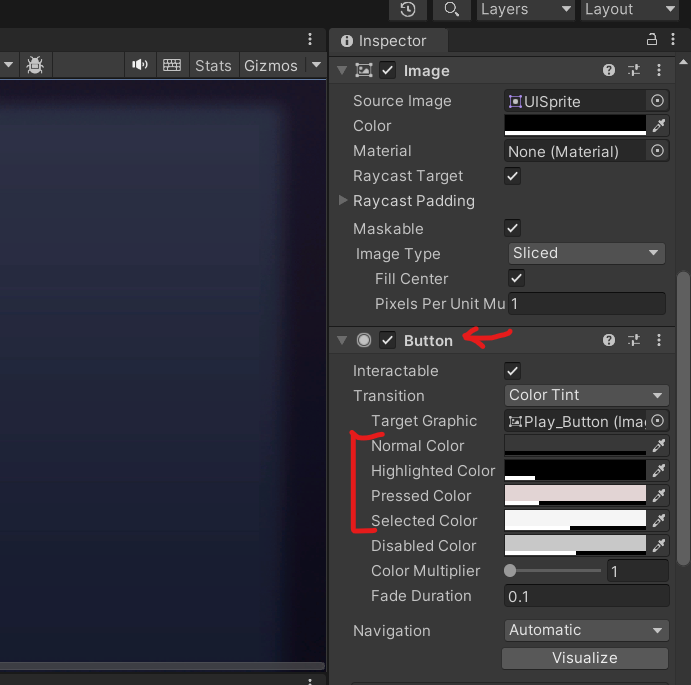Open the Layout dropdown
691x685 pixels.
point(630,9)
